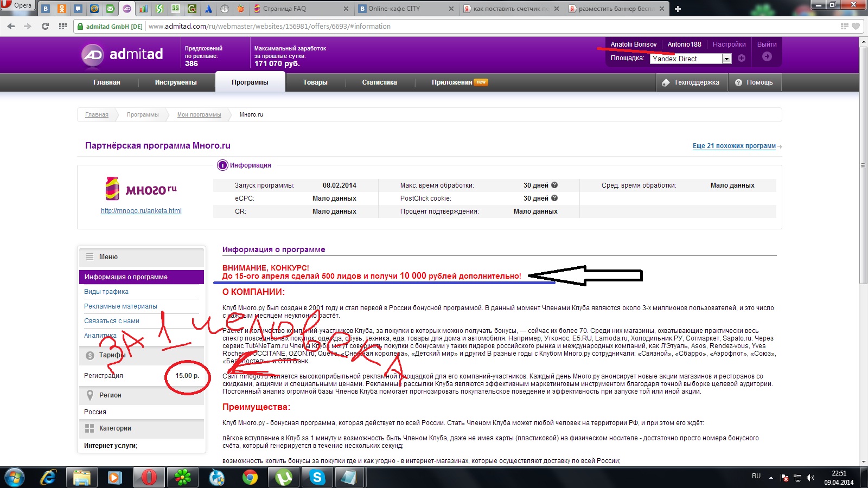
Task: Add a new площадка with plus icon
Action: click(742, 58)
